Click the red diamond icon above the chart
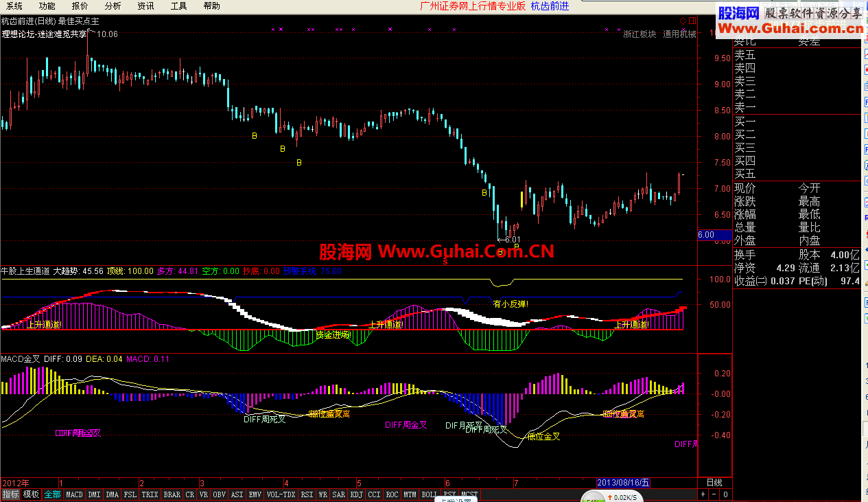Viewport: 868px width, 502px height. (683, 20)
